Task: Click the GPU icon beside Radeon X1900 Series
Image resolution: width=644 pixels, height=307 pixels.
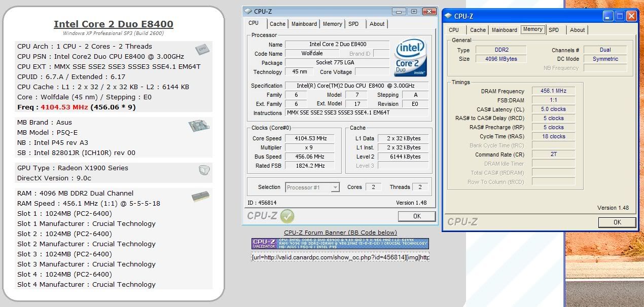Action: click(204, 171)
